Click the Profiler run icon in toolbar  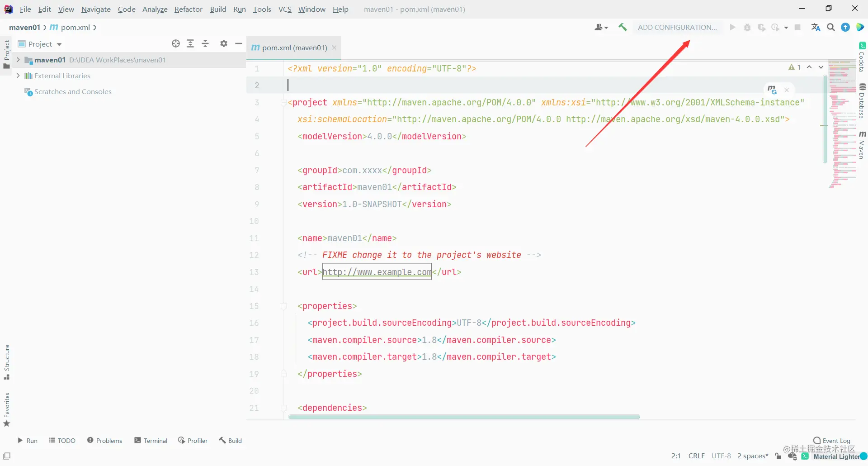tap(776, 27)
